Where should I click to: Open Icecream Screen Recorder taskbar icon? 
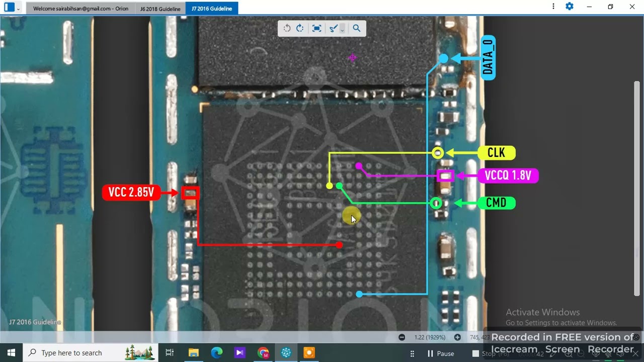click(x=309, y=353)
